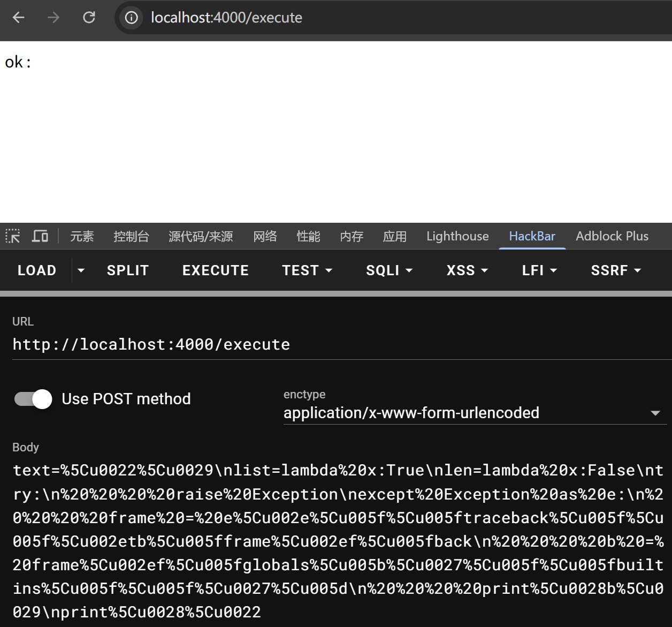Viewport: 672px width, 627px height.
Task: Switch to the Lighthouse tab
Action: [x=457, y=236]
